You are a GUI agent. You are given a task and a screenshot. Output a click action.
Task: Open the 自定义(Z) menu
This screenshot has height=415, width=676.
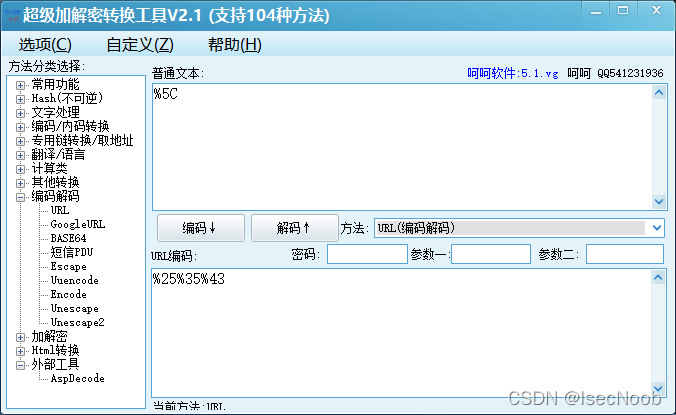140,44
